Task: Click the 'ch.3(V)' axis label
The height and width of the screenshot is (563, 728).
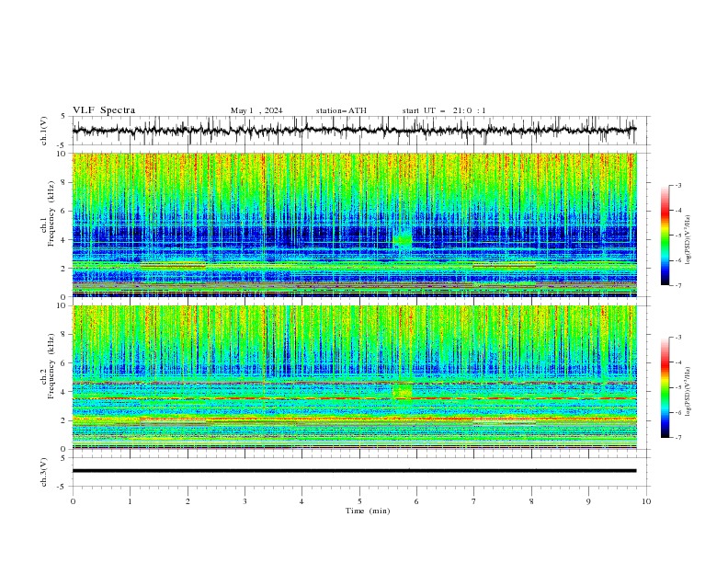Action: pos(44,472)
